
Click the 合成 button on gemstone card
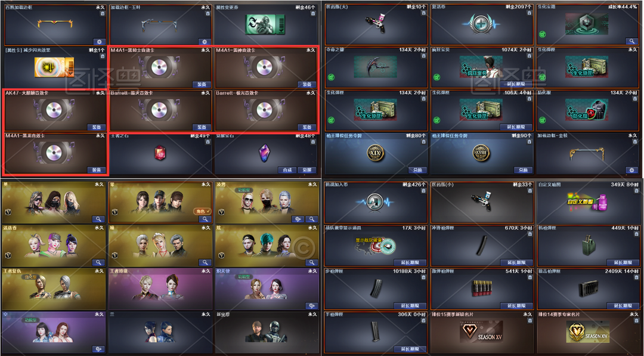[x=287, y=170]
